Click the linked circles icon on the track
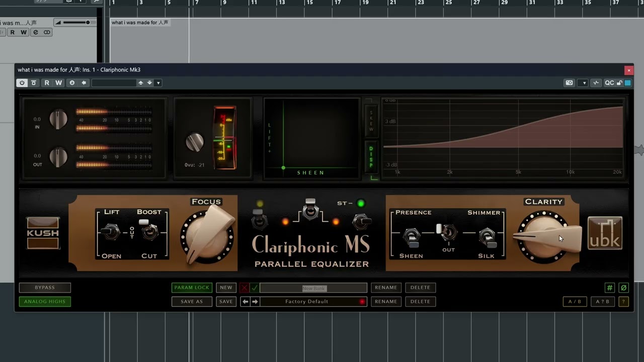Screen dimensions: 644x362 tap(47, 32)
